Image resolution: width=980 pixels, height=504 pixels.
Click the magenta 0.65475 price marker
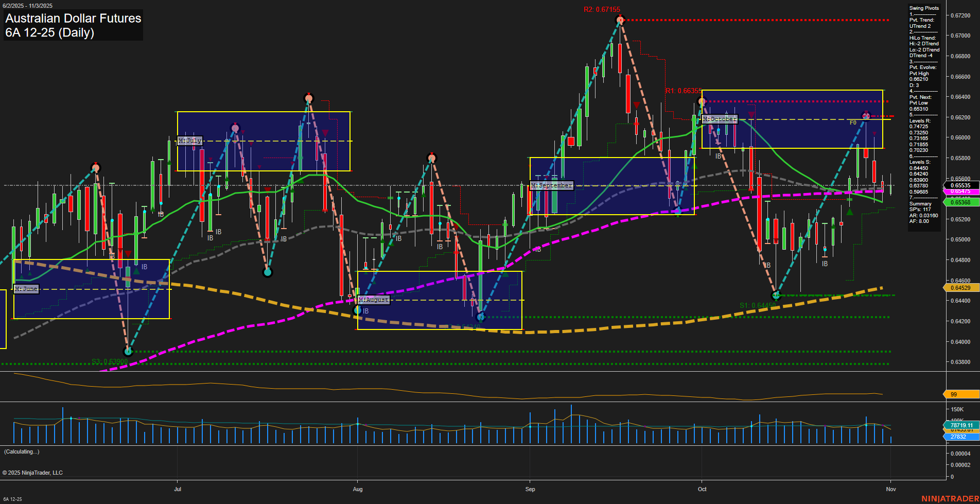[960, 192]
